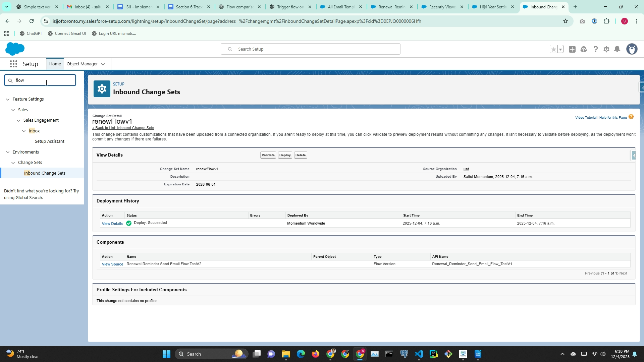The height and width of the screenshot is (362, 644).
Task: Collapse the Feature Settings tree node
Action: click(x=8, y=99)
